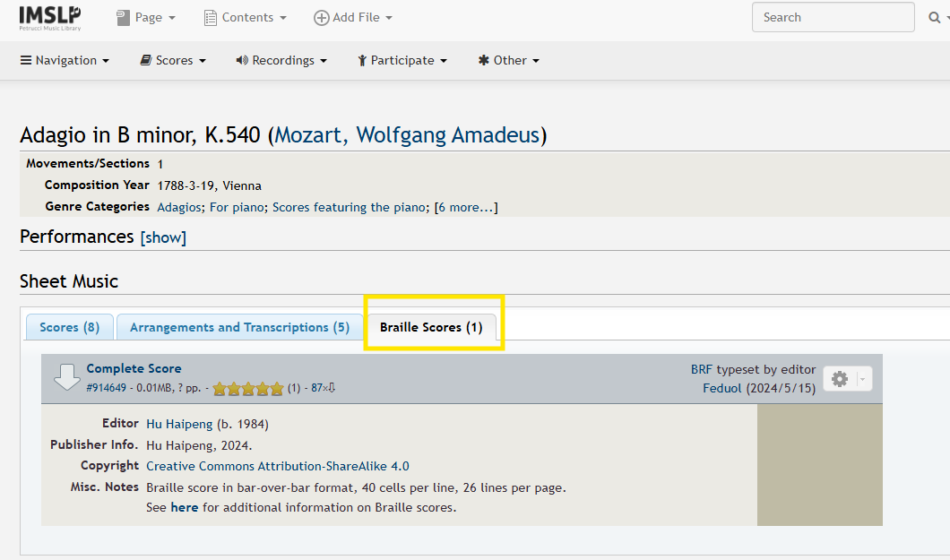Click the Complete Score title link
Viewport: 950px width, 560px height.
pos(134,368)
